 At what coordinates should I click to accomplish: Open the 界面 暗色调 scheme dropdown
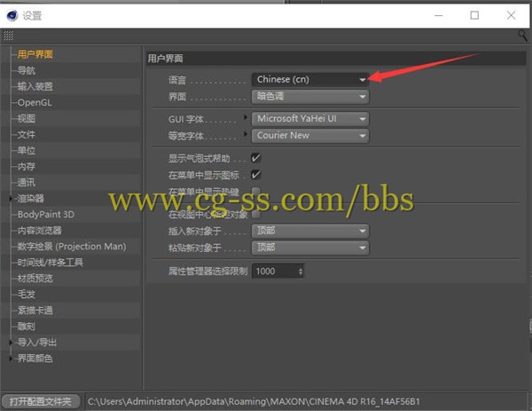[310, 97]
